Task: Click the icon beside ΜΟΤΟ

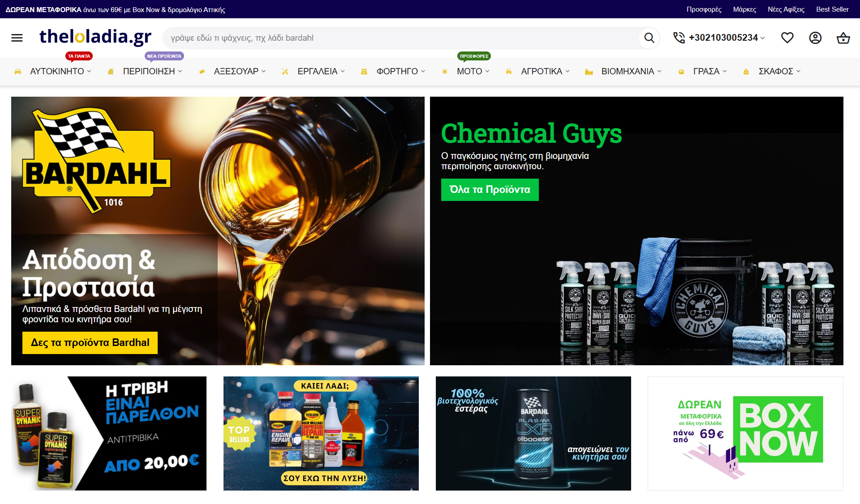Action: 445,72
